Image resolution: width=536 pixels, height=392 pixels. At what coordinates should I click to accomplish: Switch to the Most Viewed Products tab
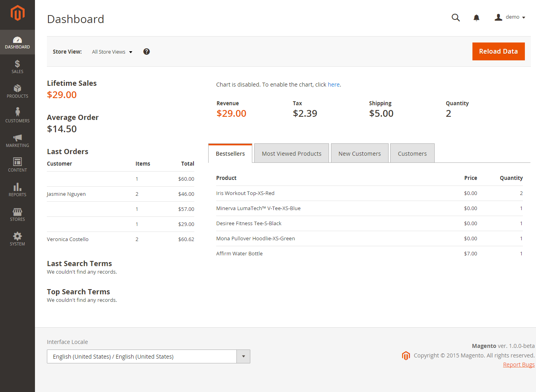(291, 153)
